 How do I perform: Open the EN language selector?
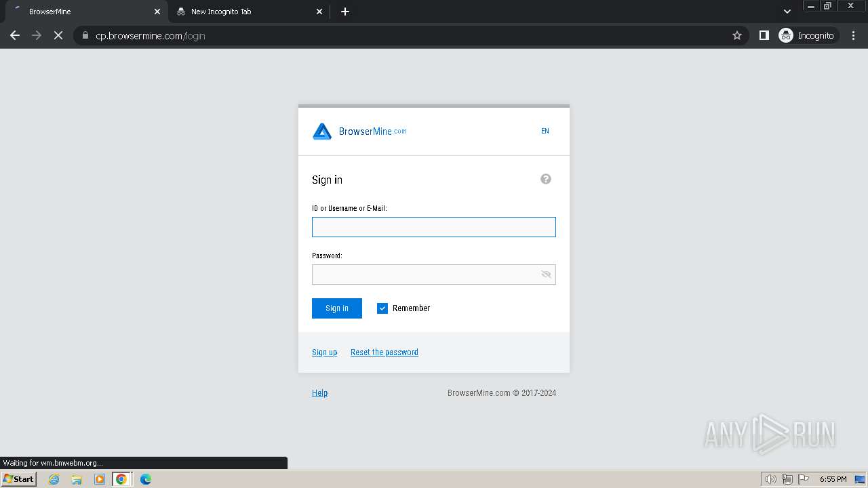point(545,131)
